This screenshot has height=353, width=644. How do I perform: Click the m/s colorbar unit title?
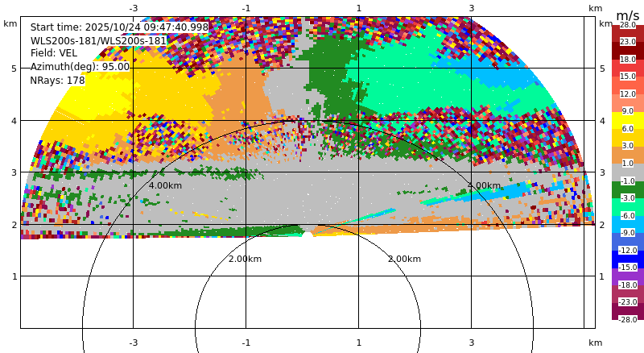[x=628, y=15]
